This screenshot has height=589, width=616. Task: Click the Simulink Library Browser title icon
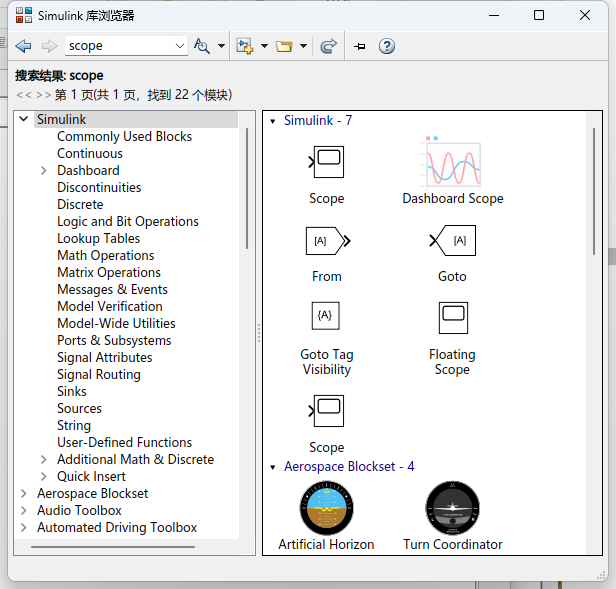click(x=24, y=15)
